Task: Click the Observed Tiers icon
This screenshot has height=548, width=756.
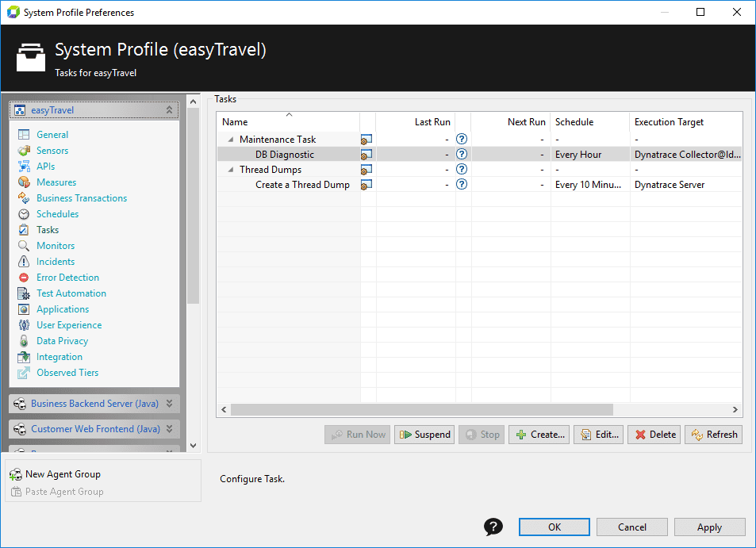Action: 24,373
